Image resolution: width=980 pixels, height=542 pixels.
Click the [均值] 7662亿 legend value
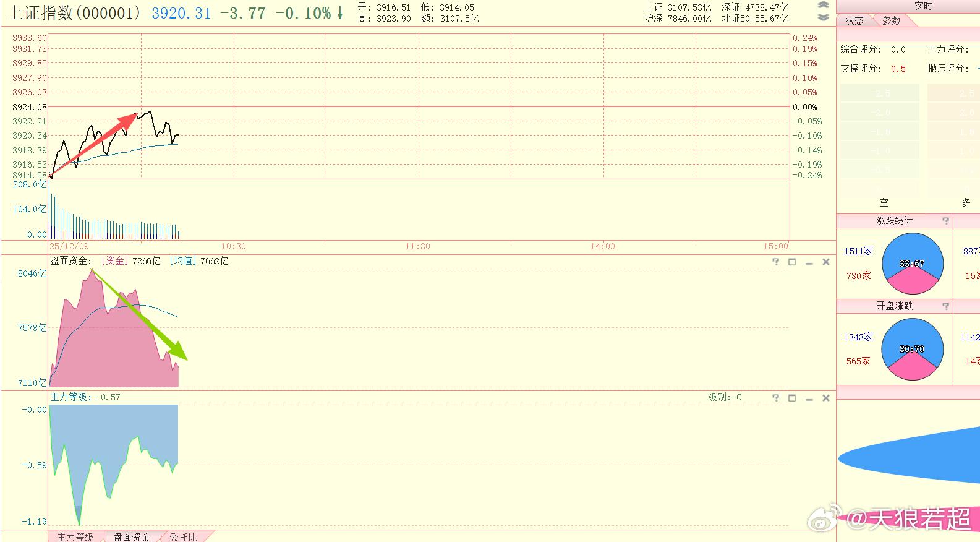198,261
